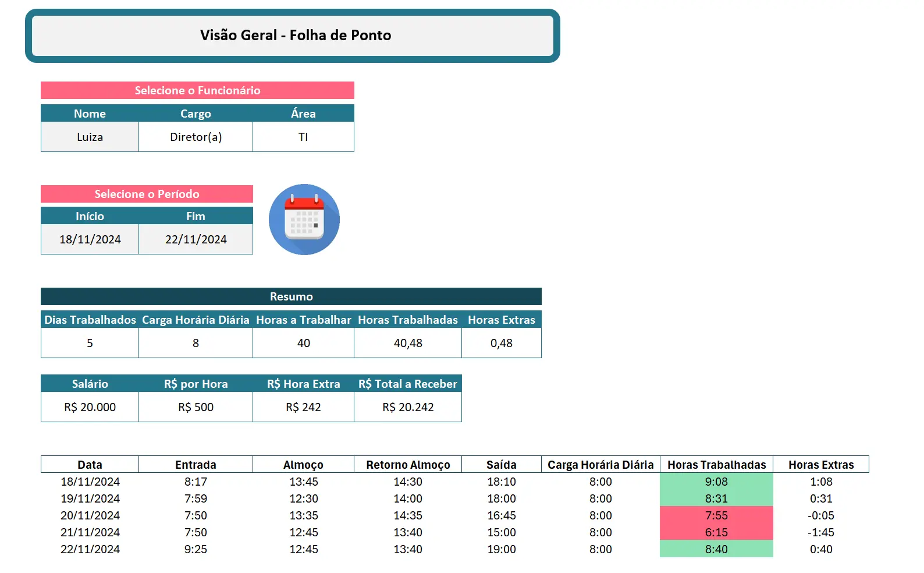The height and width of the screenshot is (573, 924).
Task: Click the start date 18/11/2024 field
Action: [x=90, y=239]
